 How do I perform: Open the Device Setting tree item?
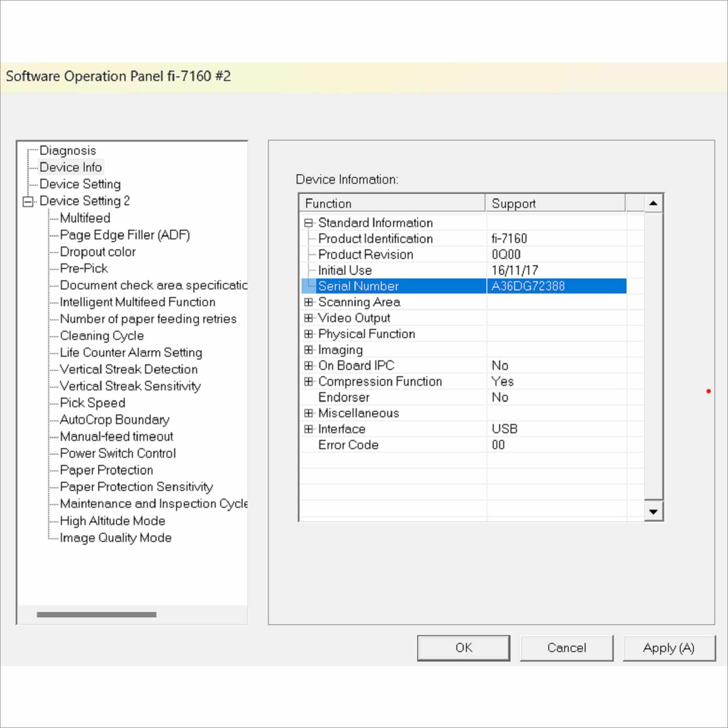tap(80, 184)
